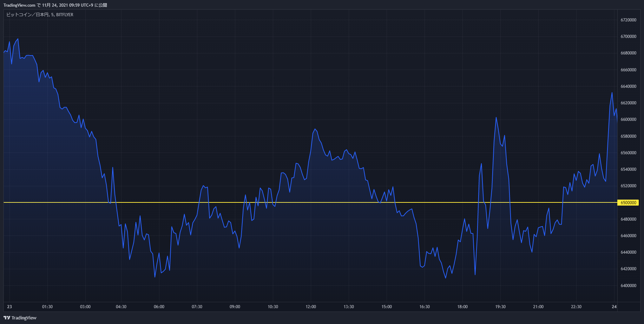Click the 16:30 time axis label

pyautogui.click(x=425, y=307)
